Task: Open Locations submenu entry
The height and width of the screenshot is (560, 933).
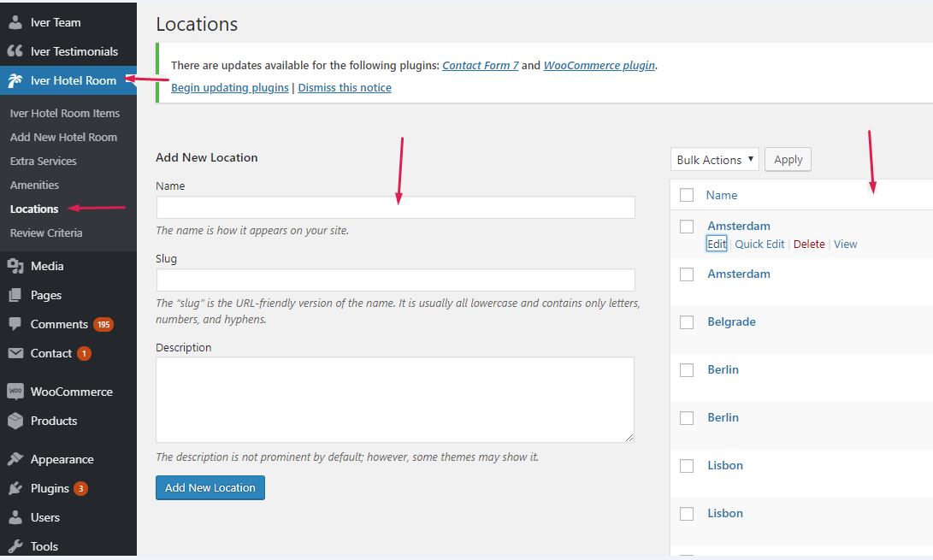Action: [x=34, y=209]
